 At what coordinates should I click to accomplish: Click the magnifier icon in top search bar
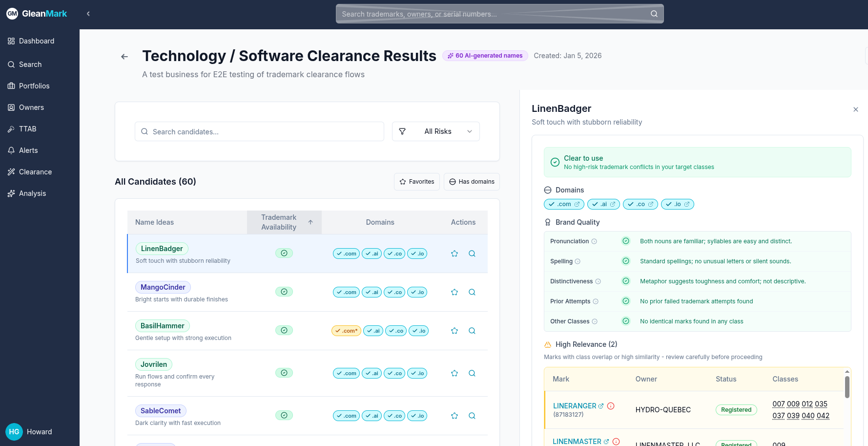654,14
